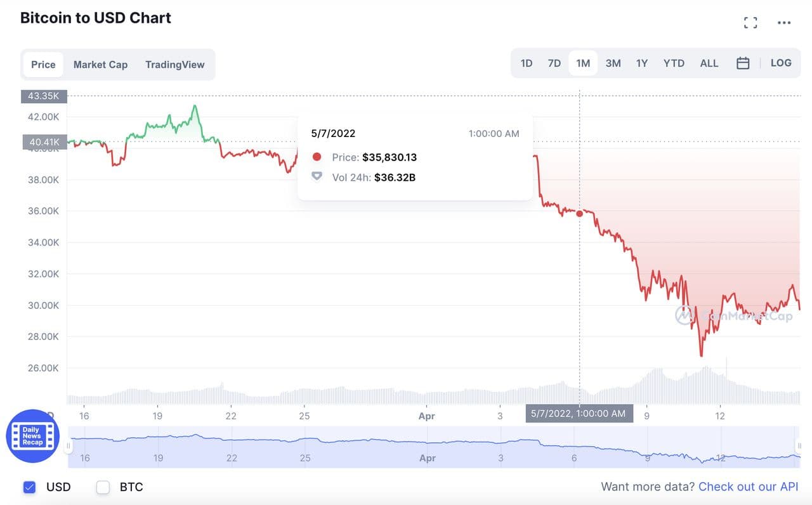Open the 'Check out our API' link

(748, 487)
